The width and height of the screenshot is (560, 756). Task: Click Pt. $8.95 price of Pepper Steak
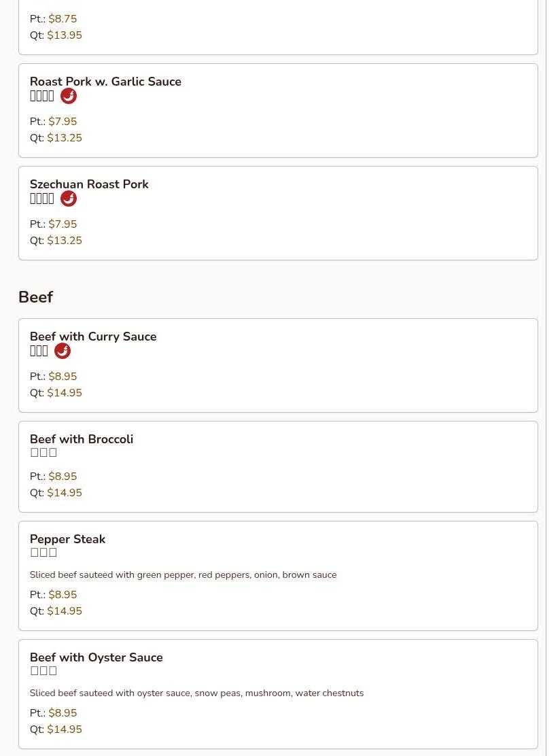[x=62, y=595]
